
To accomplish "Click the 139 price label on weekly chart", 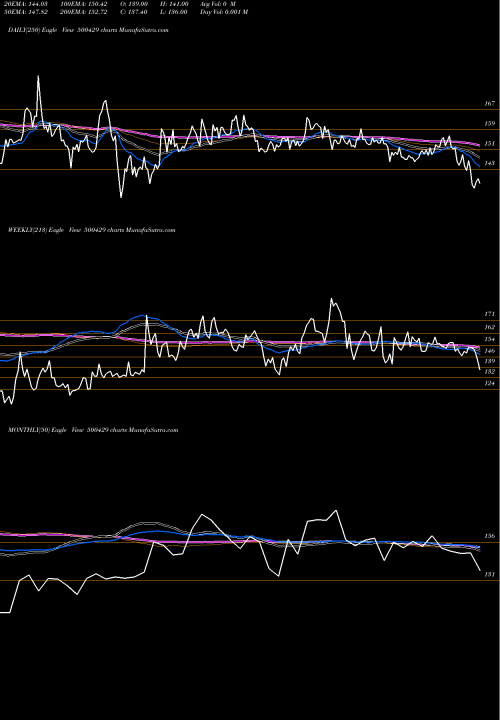I will tap(489, 361).
